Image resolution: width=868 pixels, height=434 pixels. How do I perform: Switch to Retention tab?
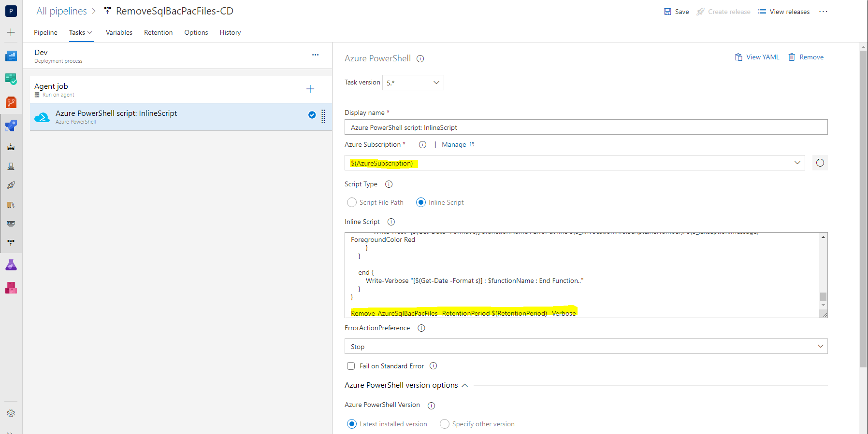click(x=158, y=32)
